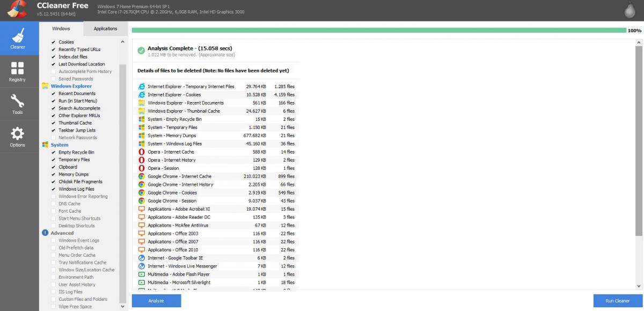Viewport: 644px width, 311px height.
Task: Uncheck the Empty Recycle Bin option
Action: point(53,153)
